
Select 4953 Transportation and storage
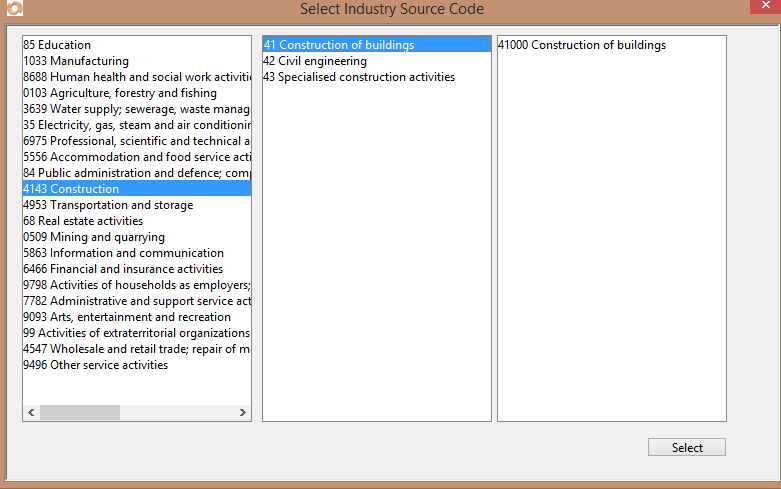(x=108, y=205)
